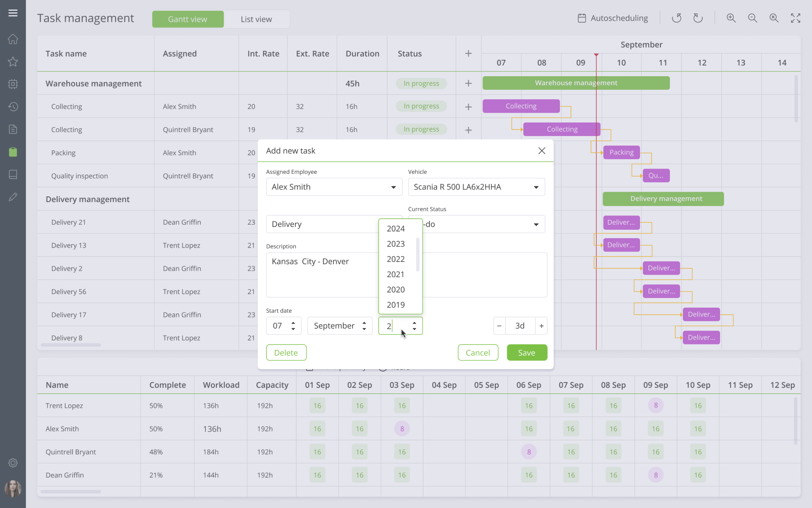Select the pencil edit tool in sidebar
The width and height of the screenshot is (812, 508).
tap(13, 196)
